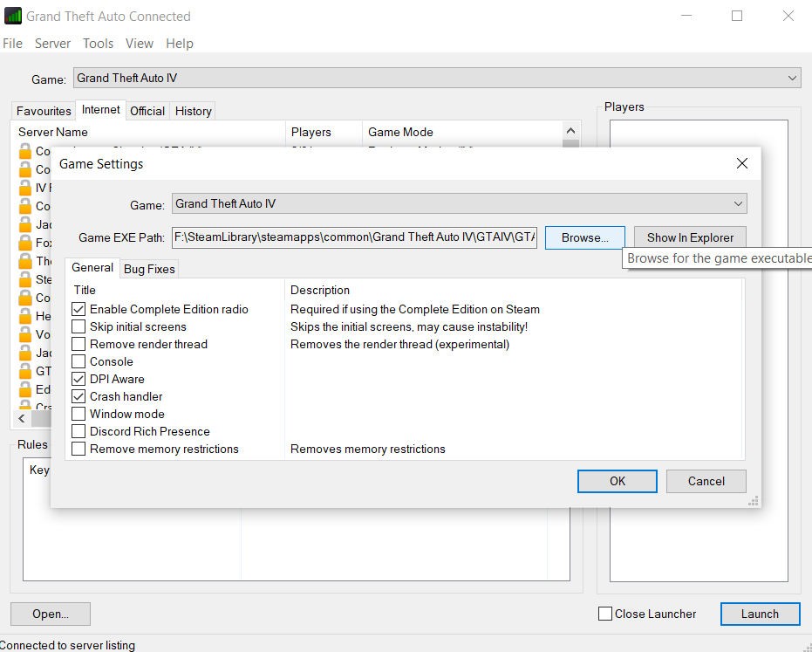Enable Window mode checkbox
812x652 pixels.
tap(78, 414)
